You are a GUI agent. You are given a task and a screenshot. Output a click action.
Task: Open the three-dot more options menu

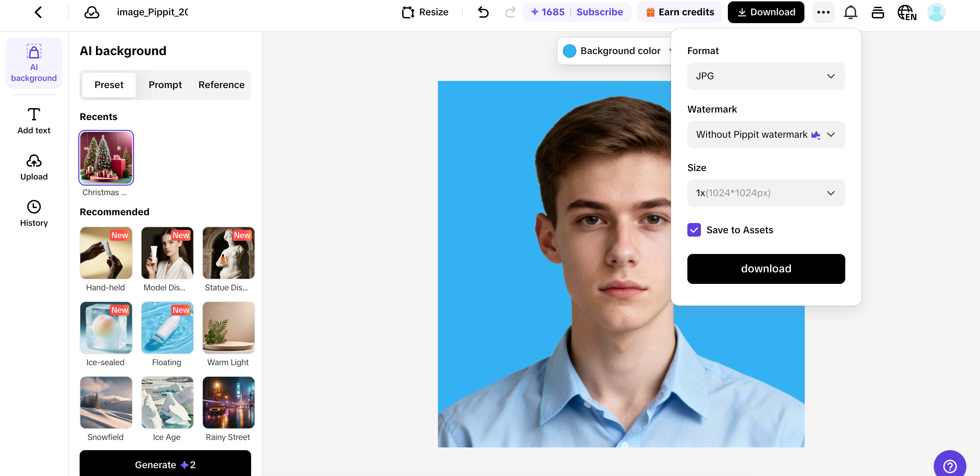[x=823, y=12]
